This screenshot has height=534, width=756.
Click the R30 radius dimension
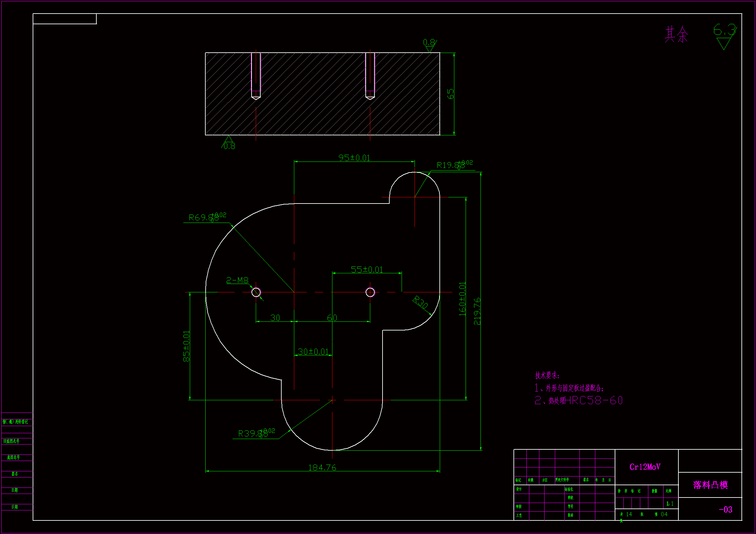point(420,302)
